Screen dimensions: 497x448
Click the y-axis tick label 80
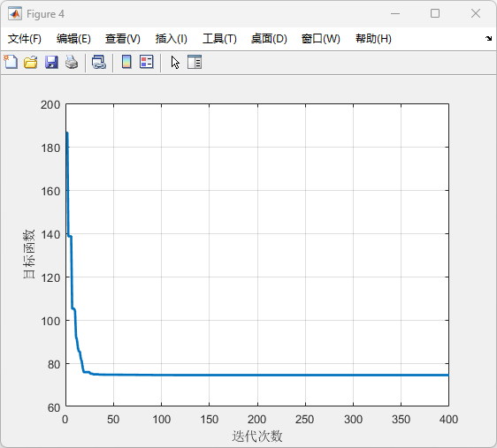click(54, 364)
